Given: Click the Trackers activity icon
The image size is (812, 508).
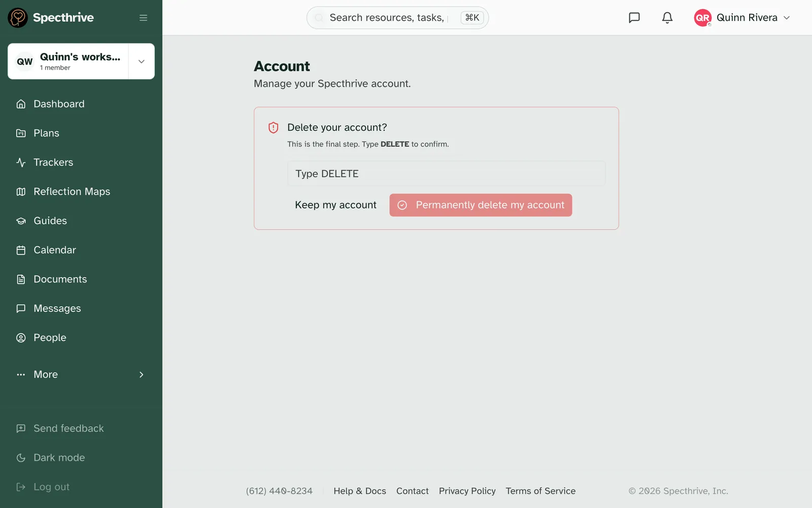Looking at the screenshot, I should pyautogui.click(x=21, y=163).
